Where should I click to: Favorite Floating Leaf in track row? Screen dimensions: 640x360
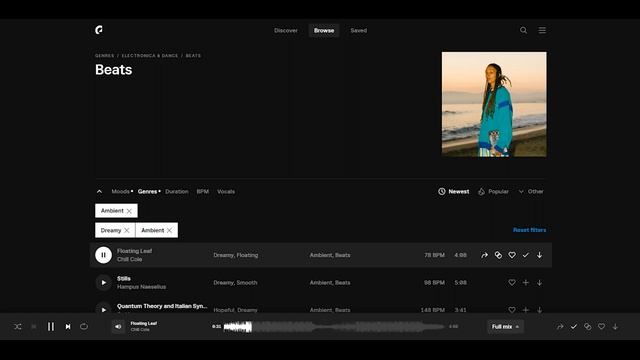[x=512, y=255]
